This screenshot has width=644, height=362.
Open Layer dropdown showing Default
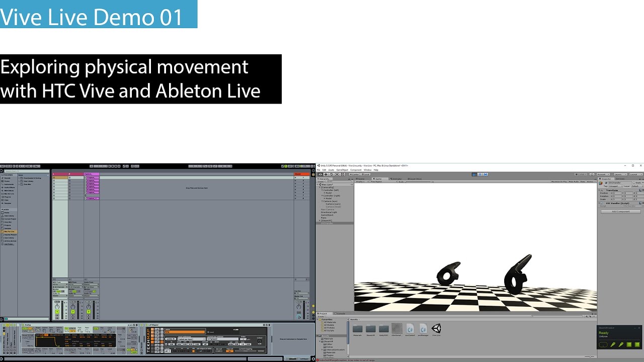[x=637, y=186]
